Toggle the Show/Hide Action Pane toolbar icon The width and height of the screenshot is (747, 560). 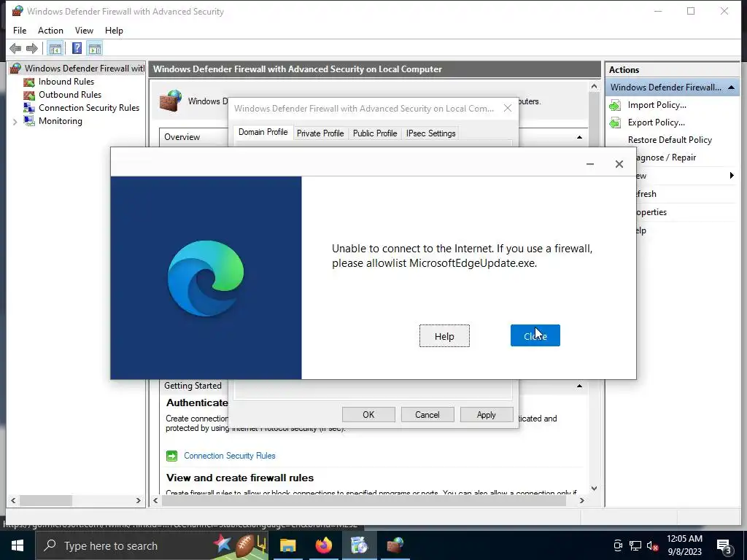(x=95, y=48)
